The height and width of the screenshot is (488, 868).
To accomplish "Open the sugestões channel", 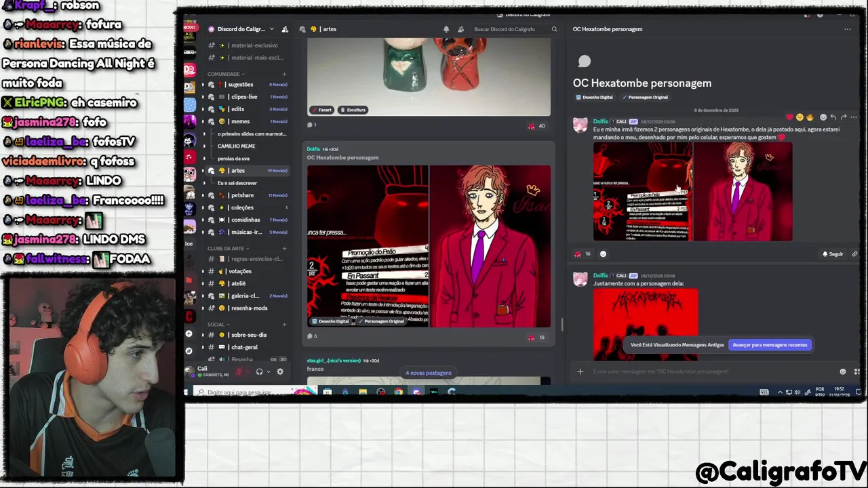I will coord(248,85).
